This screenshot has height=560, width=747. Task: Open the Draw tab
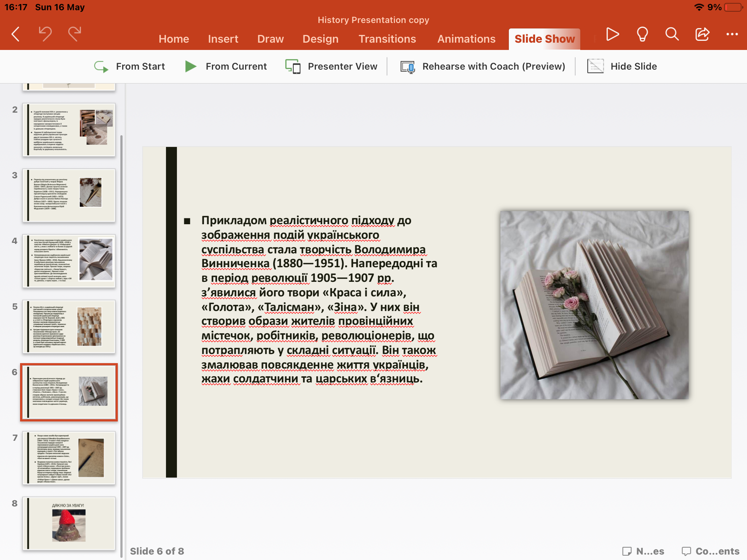(270, 39)
